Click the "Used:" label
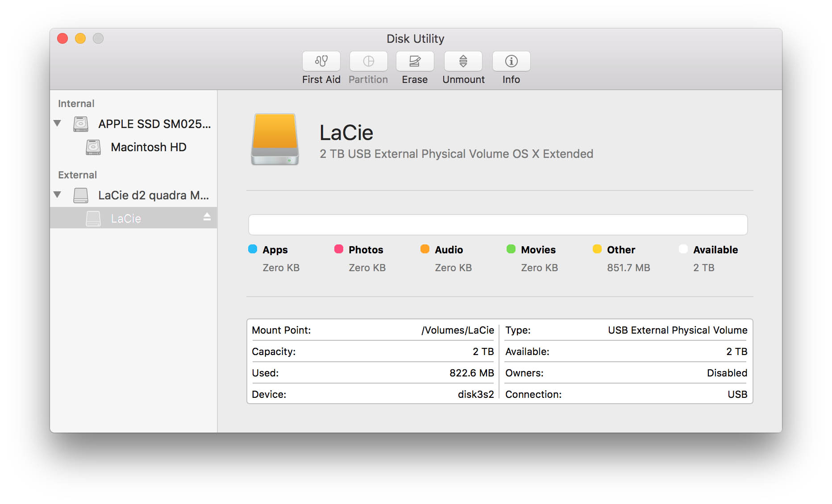Viewport: 832px width, 504px height. (x=265, y=373)
